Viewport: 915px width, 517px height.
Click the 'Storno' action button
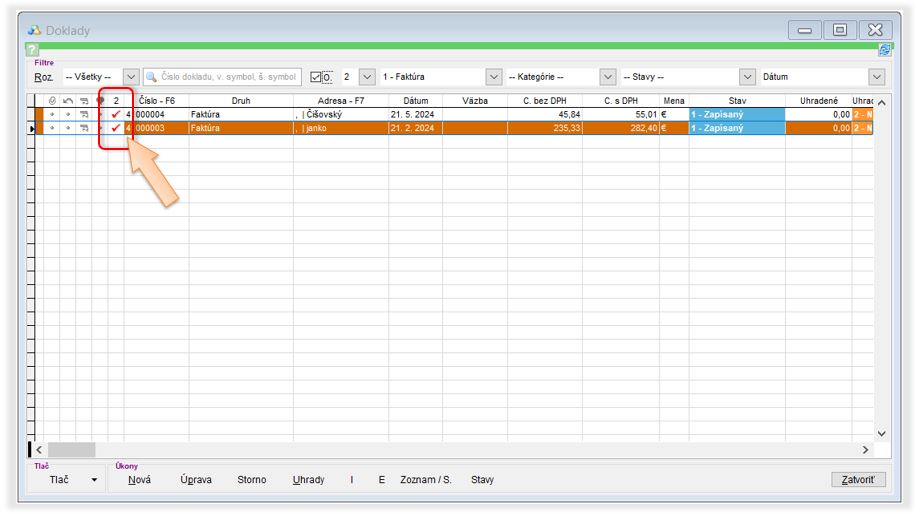252,480
